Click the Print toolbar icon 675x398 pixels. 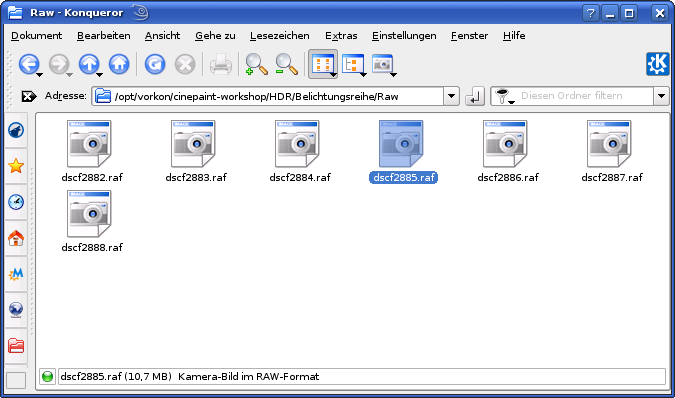point(221,65)
